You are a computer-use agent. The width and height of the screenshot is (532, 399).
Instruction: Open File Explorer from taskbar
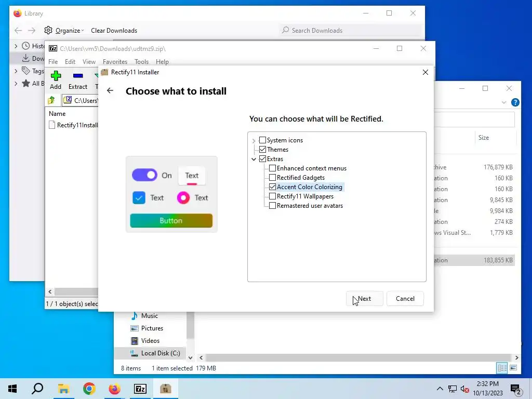[x=63, y=389]
